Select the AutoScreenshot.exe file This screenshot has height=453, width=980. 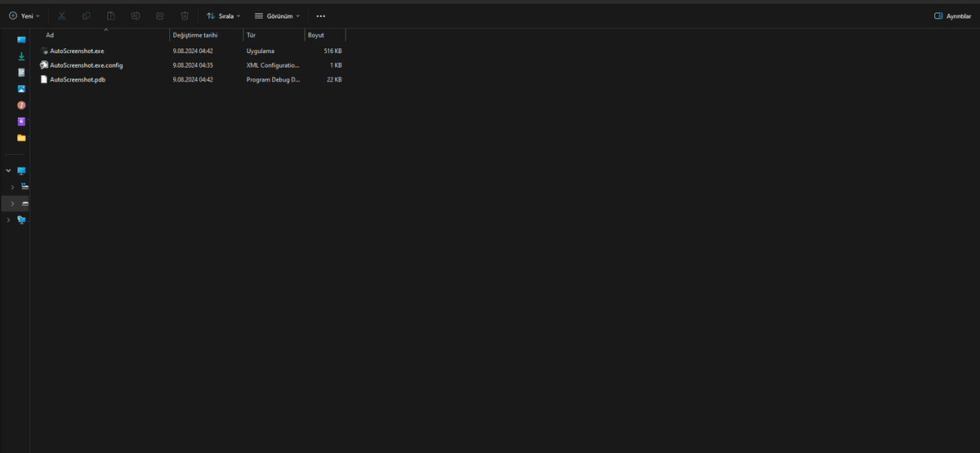click(x=77, y=51)
